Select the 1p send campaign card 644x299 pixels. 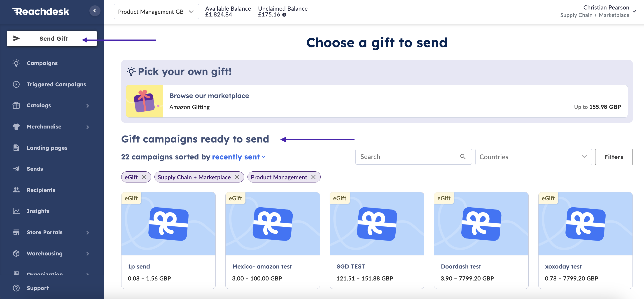[x=168, y=240]
